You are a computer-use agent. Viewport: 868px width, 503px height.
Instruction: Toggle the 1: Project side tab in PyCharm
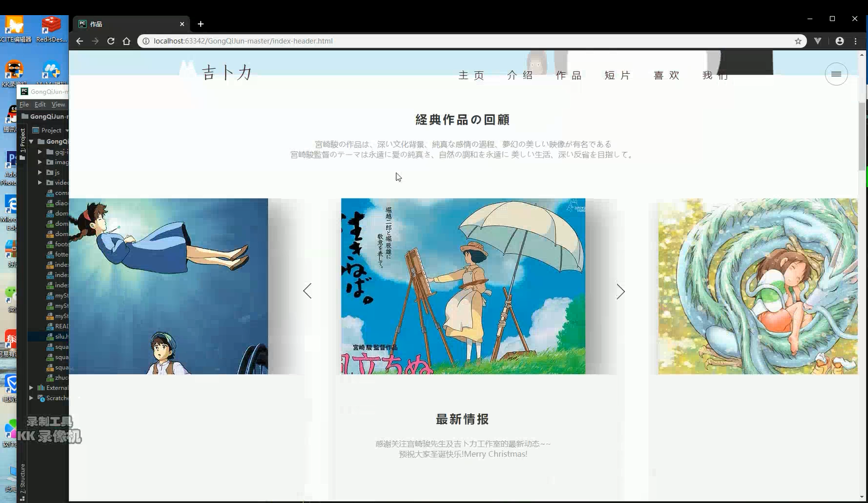pyautogui.click(x=22, y=144)
